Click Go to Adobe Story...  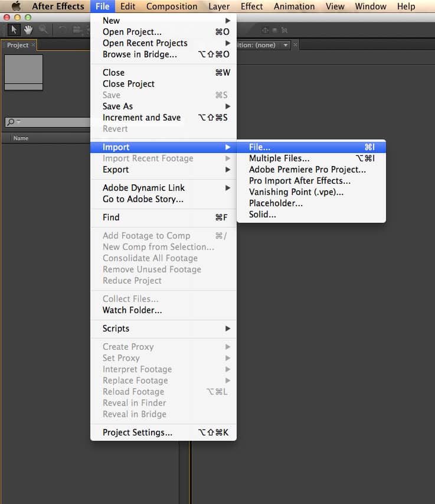pyautogui.click(x=163, y=199)
